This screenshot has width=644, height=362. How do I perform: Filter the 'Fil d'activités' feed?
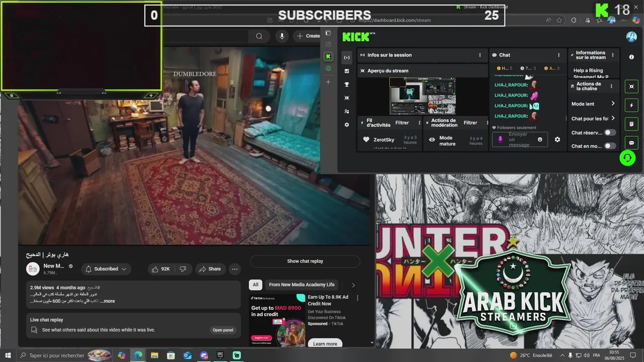pyautogui.click(x=402, y=123)
